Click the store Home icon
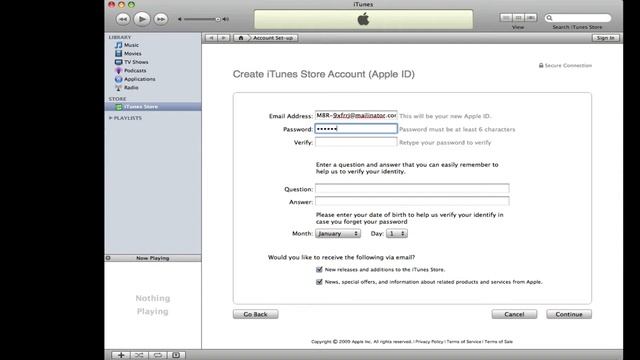640x360 pixels. click(241, 38)
